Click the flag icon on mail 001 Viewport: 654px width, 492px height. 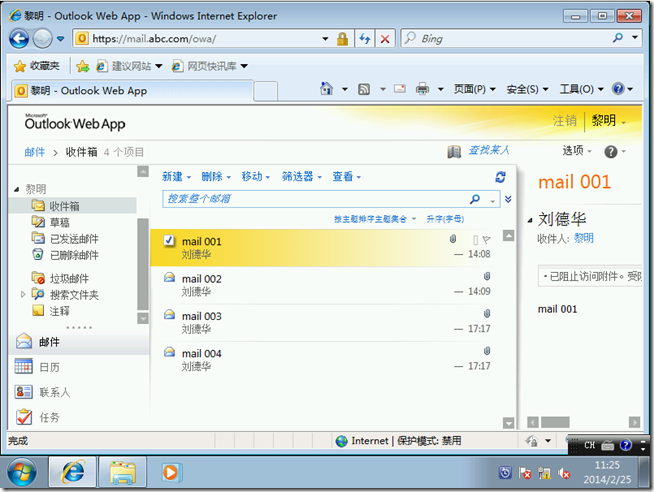point(486,240)
